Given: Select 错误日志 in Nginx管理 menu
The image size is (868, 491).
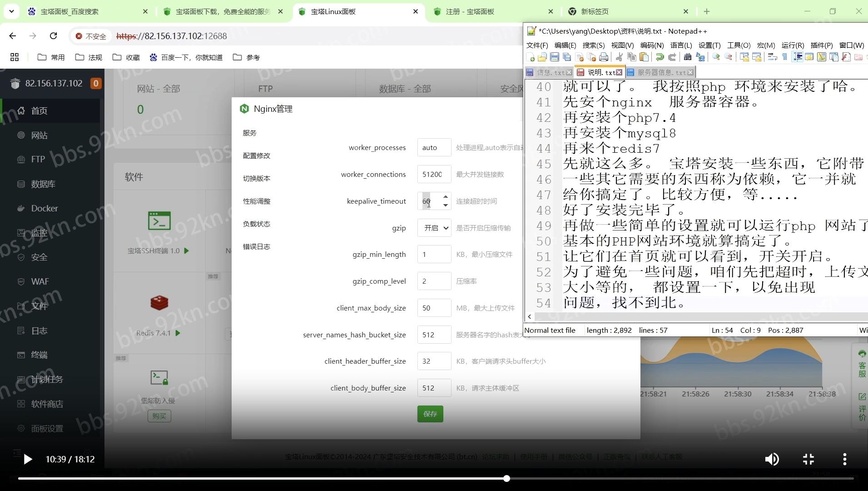Looking at the screenshot, I should [x=257, y=246].
